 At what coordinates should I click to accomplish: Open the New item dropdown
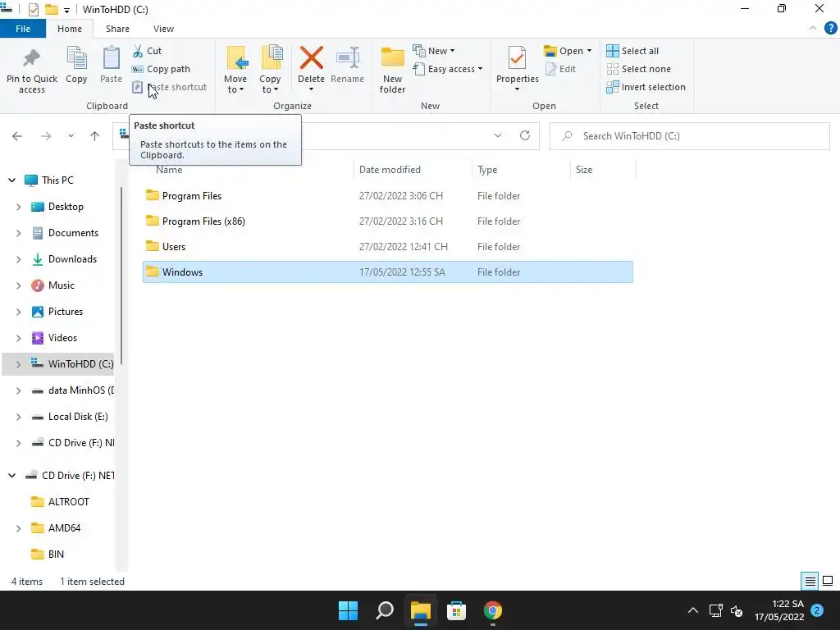[433, 51]
